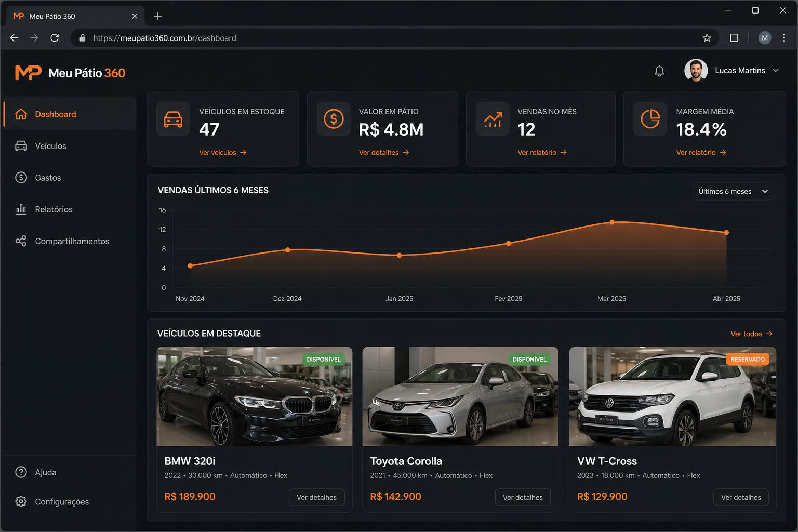This screenshot has width=798, height=532.
Task: Click browser profile M avatar
Action: click(765, 38)
